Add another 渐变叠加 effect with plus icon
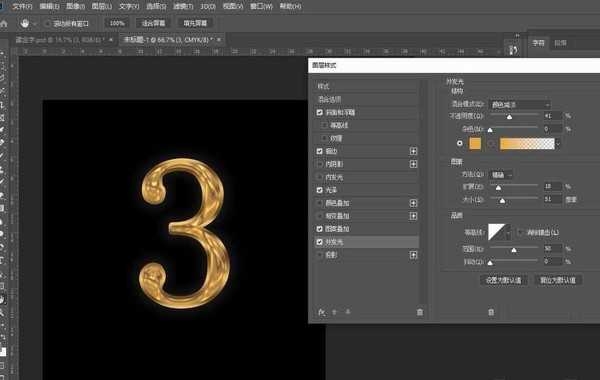600x380 pixels. 413,216
